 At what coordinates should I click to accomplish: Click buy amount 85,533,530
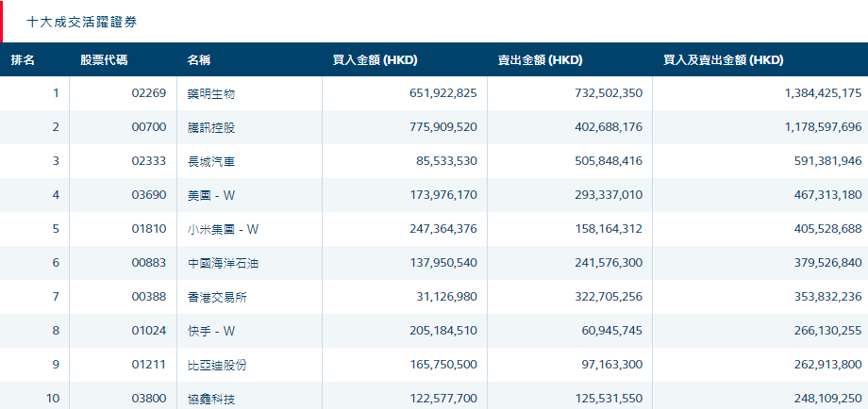(446, 161)
